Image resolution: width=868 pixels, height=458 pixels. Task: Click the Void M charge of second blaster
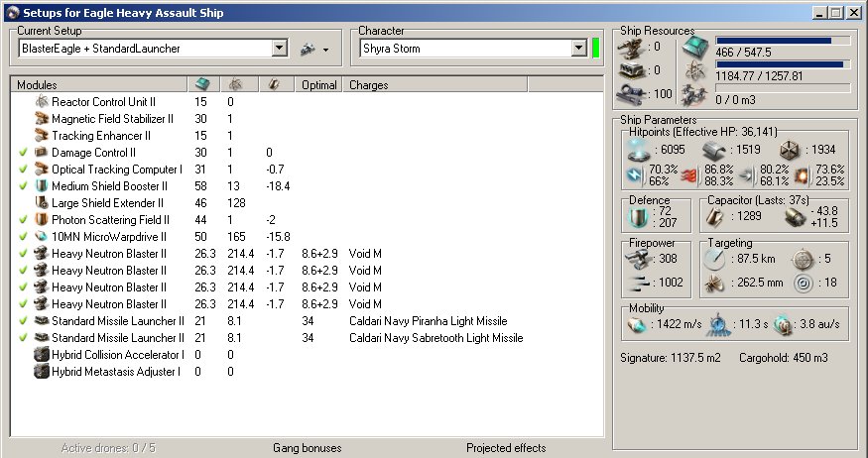pos(365,271)
